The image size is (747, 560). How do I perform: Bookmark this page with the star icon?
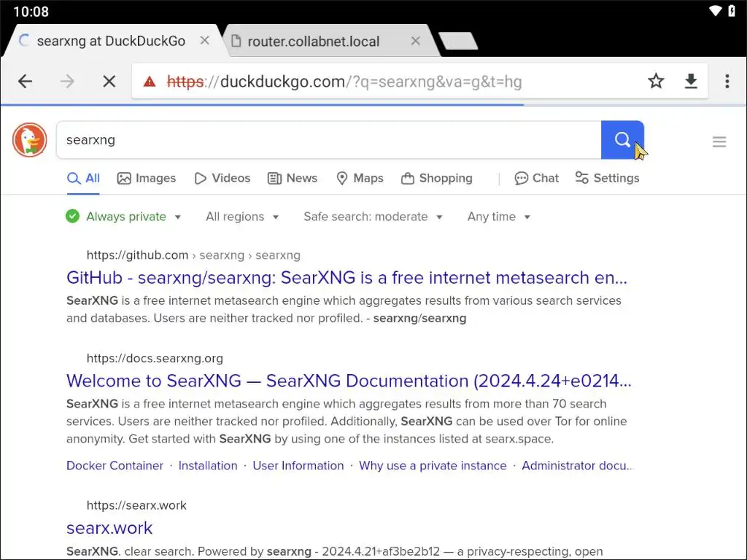tap(656, 81)
